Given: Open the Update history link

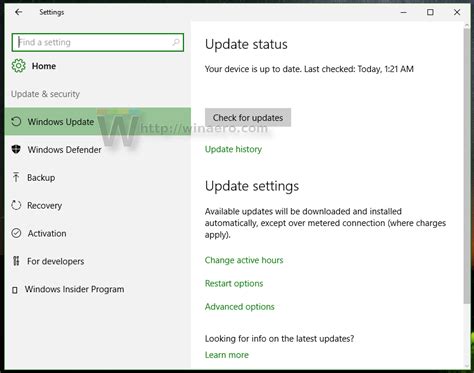Looking at the screenshot, I should [233, 149].
